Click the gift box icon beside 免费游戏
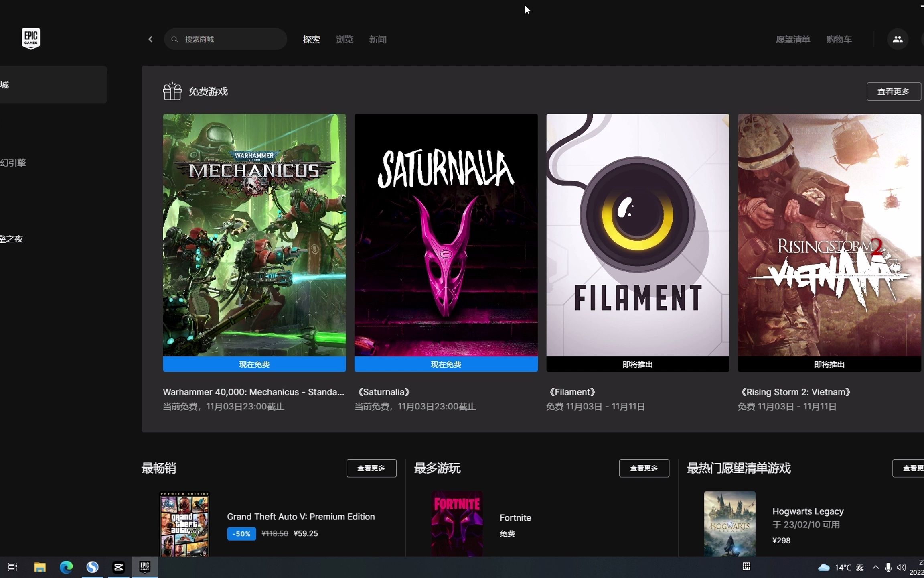Image resolution: width=924 pixels, height=578 pixels. [x=172, y=91]
